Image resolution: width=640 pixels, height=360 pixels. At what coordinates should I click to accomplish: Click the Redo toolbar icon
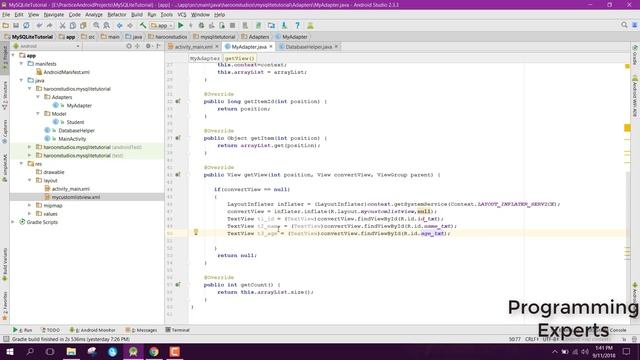coord(50,25)
